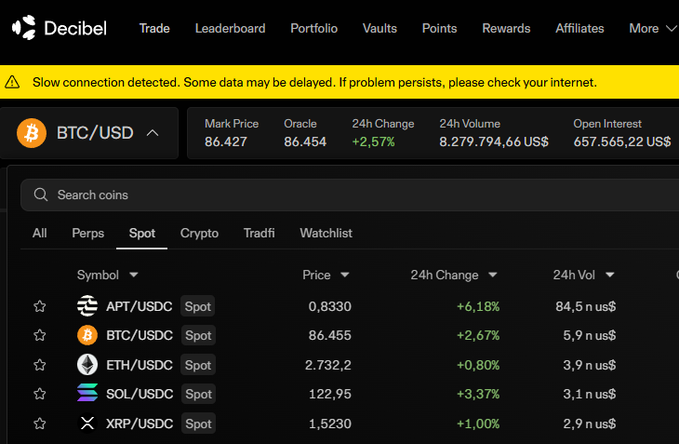The width and height of the screenshot is (679, 444).
Task: Click the Spot badge next to BTC/USDC
Action: point(198,335)
